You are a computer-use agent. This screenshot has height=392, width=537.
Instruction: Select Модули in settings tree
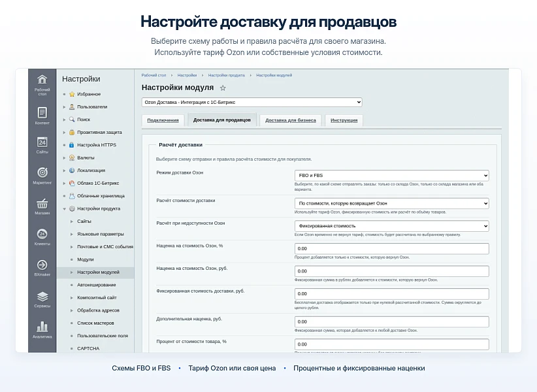coord(86,259)
